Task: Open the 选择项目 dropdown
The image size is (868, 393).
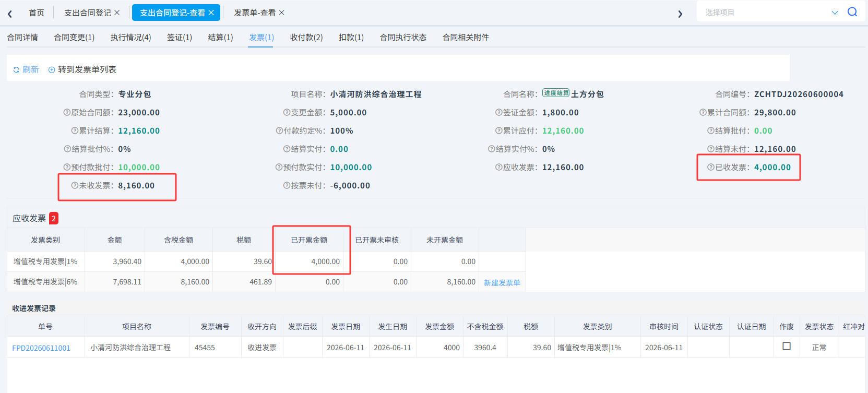Action: point(771,12)
